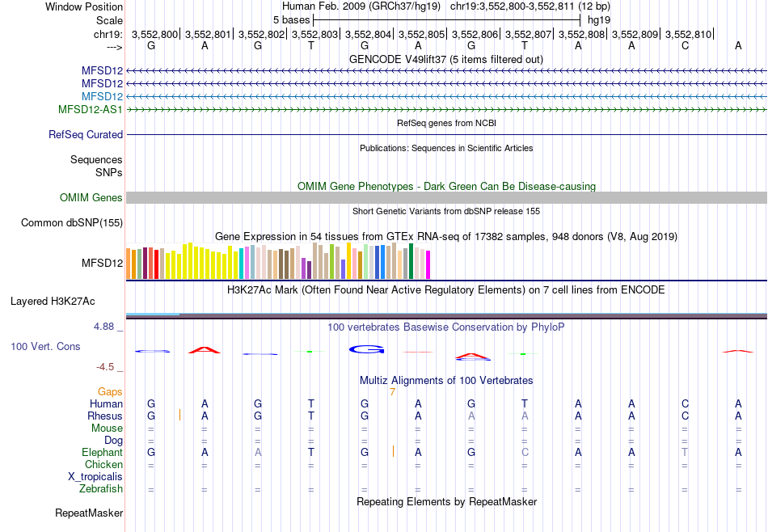Open the MFSD12-AS1 gene label
This screenshot has width=768, height=532.
(90, 109)
